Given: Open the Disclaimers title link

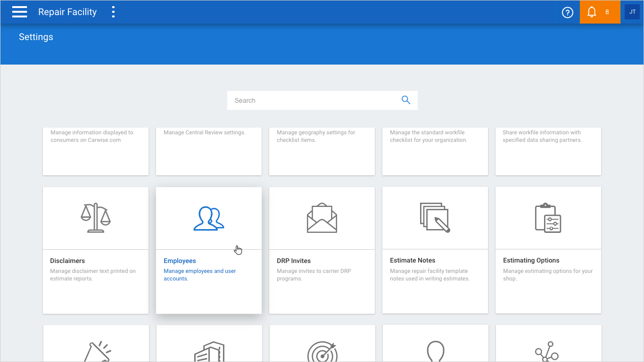Looking at the screenshot, I should point(67,261).
